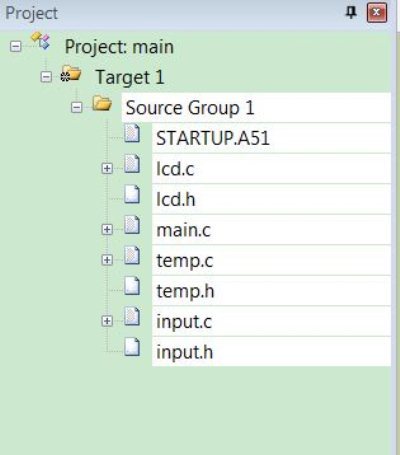Expand the input.c file dependencies

pyautogui.click(x=107, y=321)
